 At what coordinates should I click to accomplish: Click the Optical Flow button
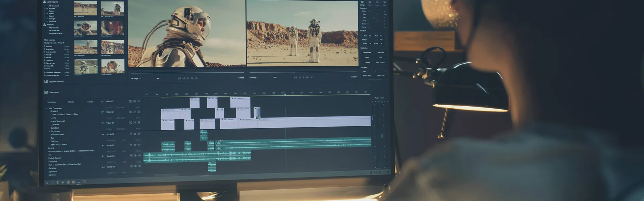381,76
